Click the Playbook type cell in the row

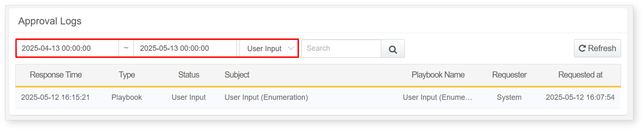(x=127, y=97)
